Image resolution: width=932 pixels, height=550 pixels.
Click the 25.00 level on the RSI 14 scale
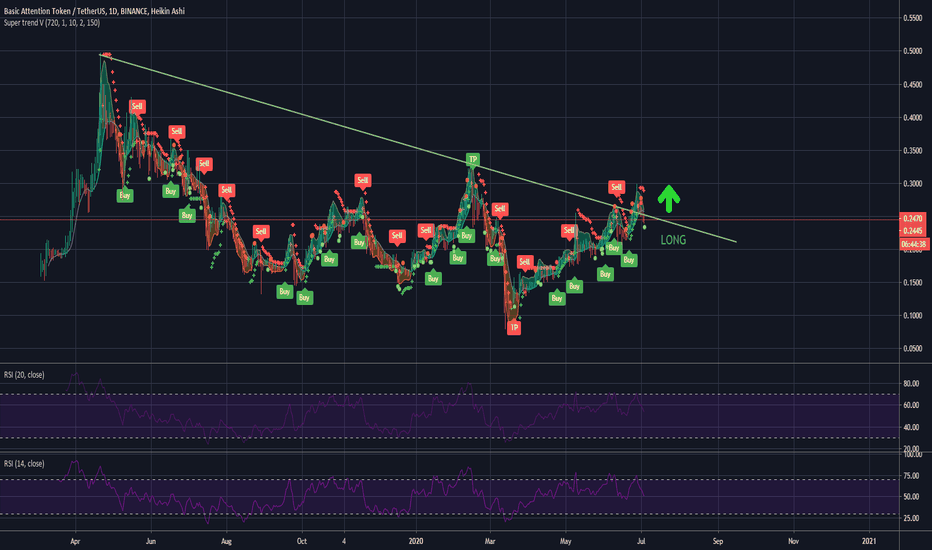[x=911, y=518]
